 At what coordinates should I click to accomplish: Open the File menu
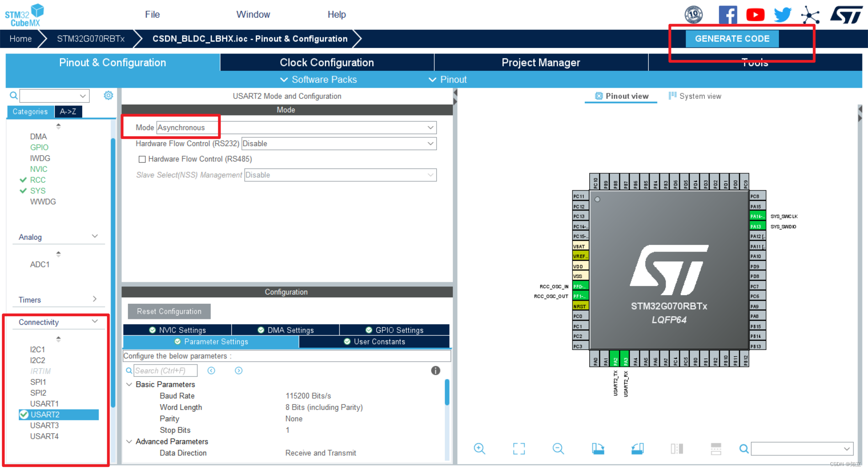pos(152,15)
